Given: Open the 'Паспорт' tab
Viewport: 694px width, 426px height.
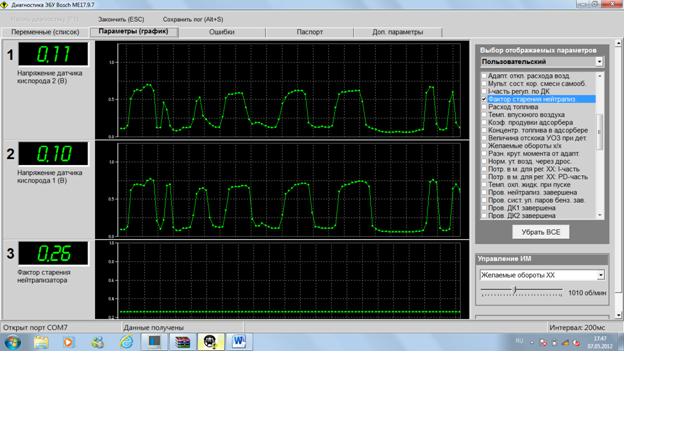Looking at the screenshot, I should click(309, 33).
